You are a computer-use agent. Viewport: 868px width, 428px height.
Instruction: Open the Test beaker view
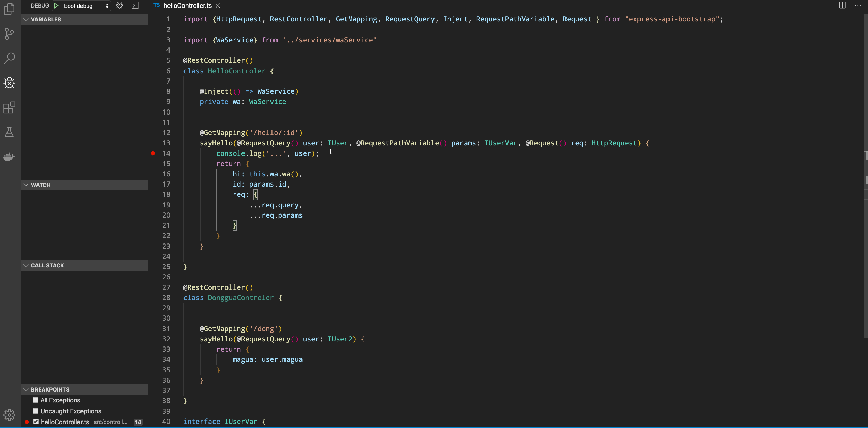(x=10, y=132)
